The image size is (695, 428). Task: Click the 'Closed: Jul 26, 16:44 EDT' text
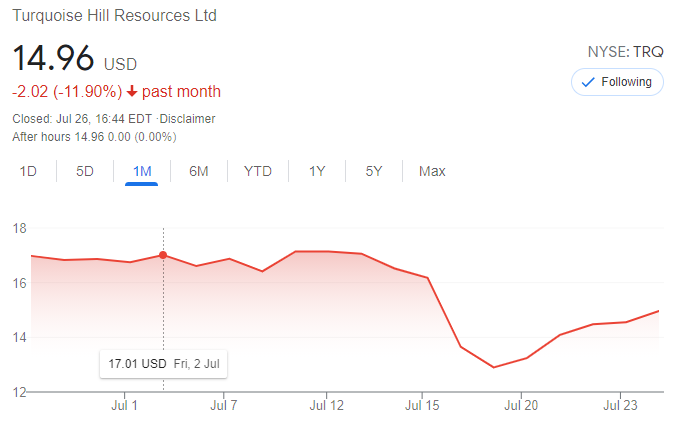point(82,119)
